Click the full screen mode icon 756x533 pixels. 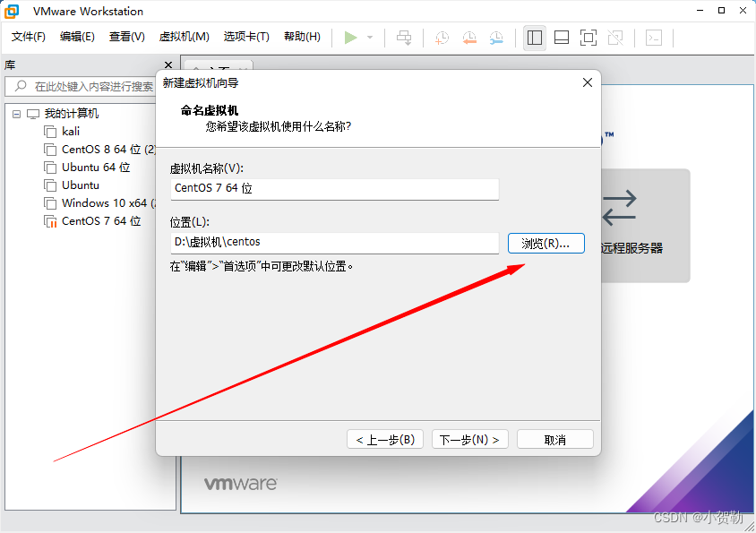click(x=588, y=38)
